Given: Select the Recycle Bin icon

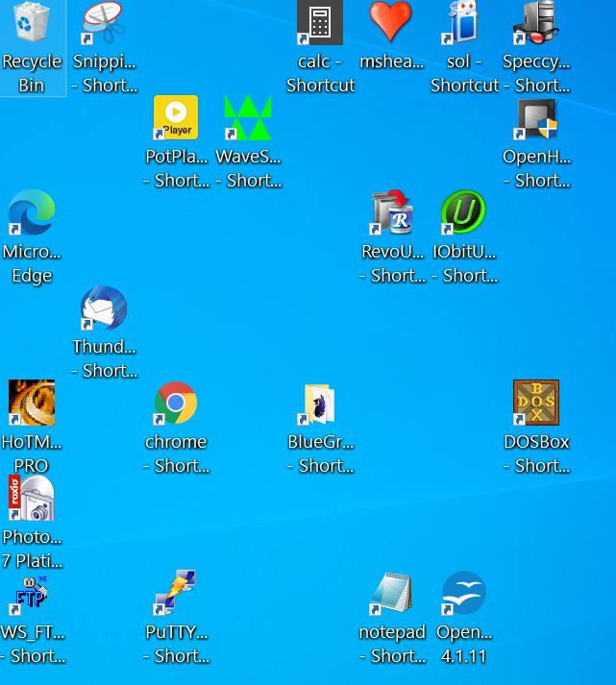Looking at the screenshot, I should coord(31,22).
